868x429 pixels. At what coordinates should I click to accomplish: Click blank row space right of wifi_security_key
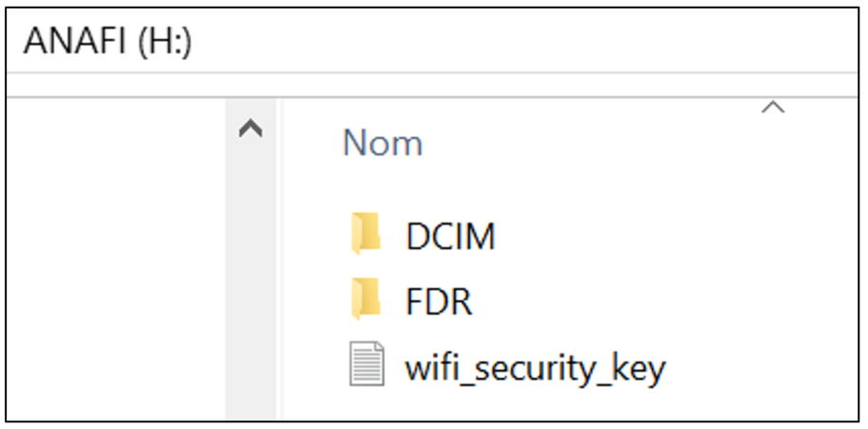tap(764, 367)
